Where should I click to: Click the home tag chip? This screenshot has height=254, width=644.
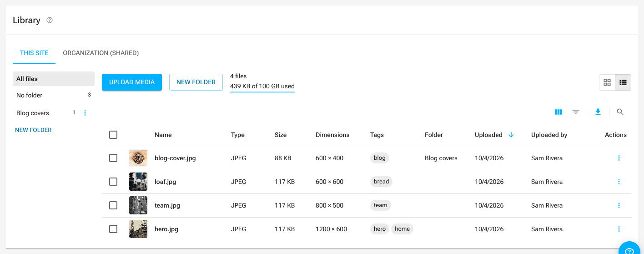click(x=402, y=229)
